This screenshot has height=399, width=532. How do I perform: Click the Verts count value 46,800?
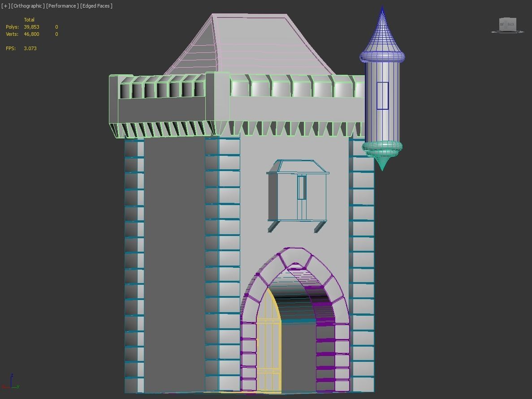click(31, 34)
